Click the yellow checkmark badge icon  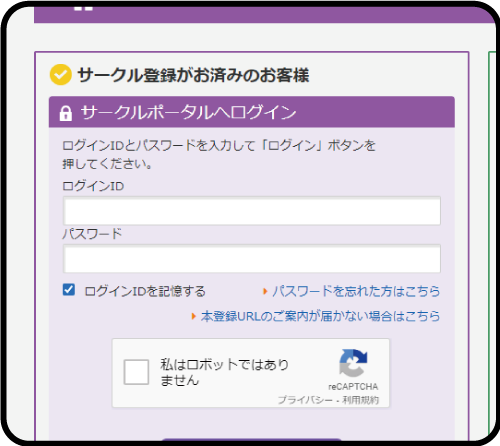pos(61,75)
